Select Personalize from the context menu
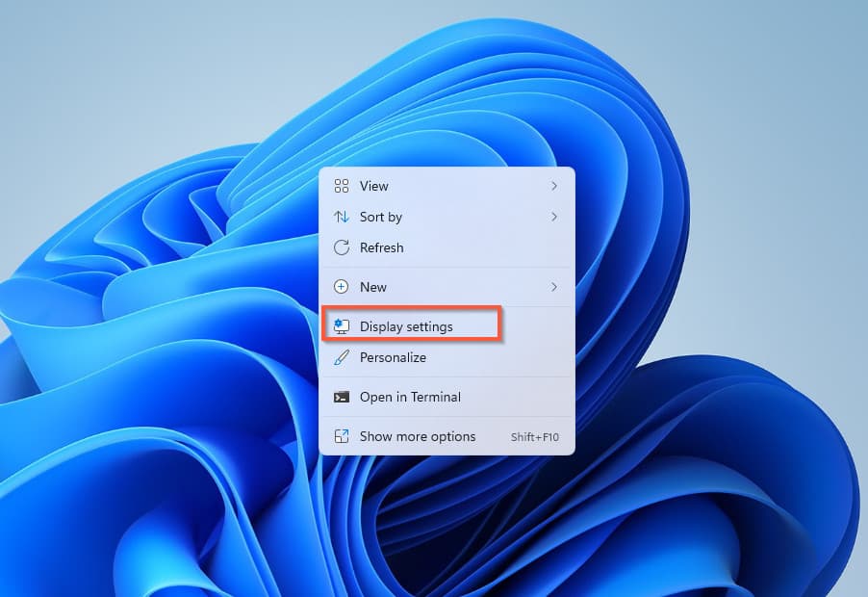Screen dimensions: 868x597 pyautogui.click(x=392, y=357)
